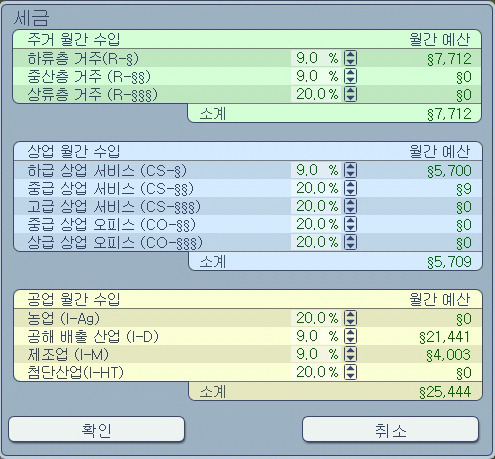The width and height of the screenshot is (495, 459).
Task: Click the 9.0% field for 하급 상업 서비스
Action: click(317, 170)
